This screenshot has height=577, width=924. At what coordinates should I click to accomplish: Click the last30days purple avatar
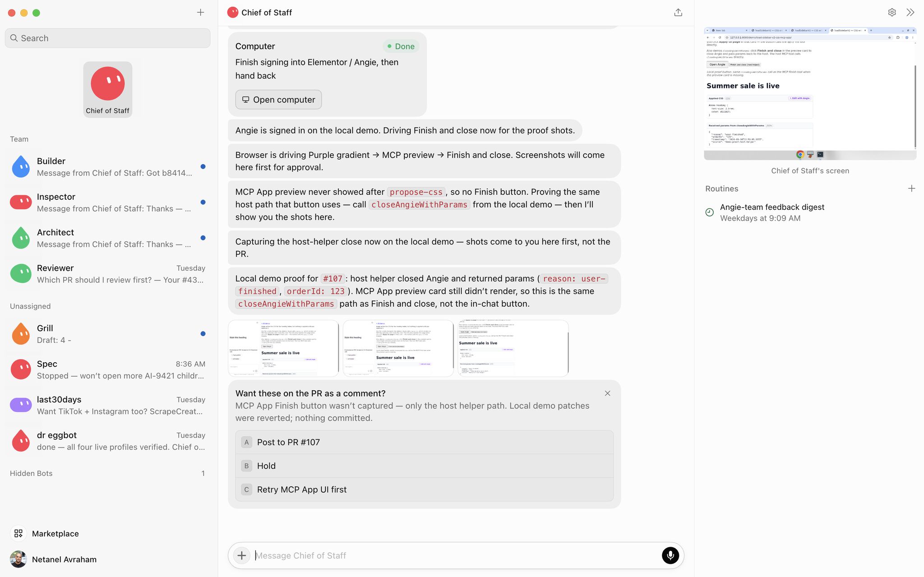click(21, 405)
